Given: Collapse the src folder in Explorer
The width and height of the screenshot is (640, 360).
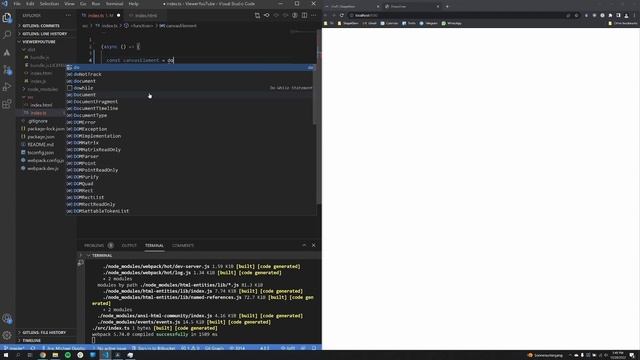Looking at the screenshot, I should click(x=30, y=97).
